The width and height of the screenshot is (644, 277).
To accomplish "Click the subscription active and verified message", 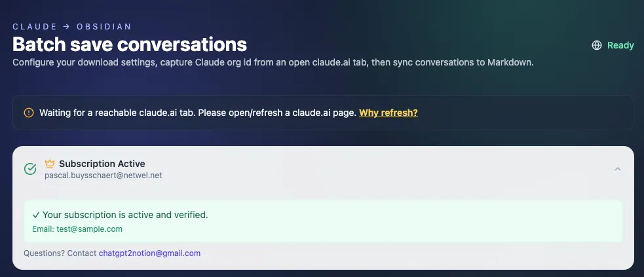I will (x=121, y=215).
